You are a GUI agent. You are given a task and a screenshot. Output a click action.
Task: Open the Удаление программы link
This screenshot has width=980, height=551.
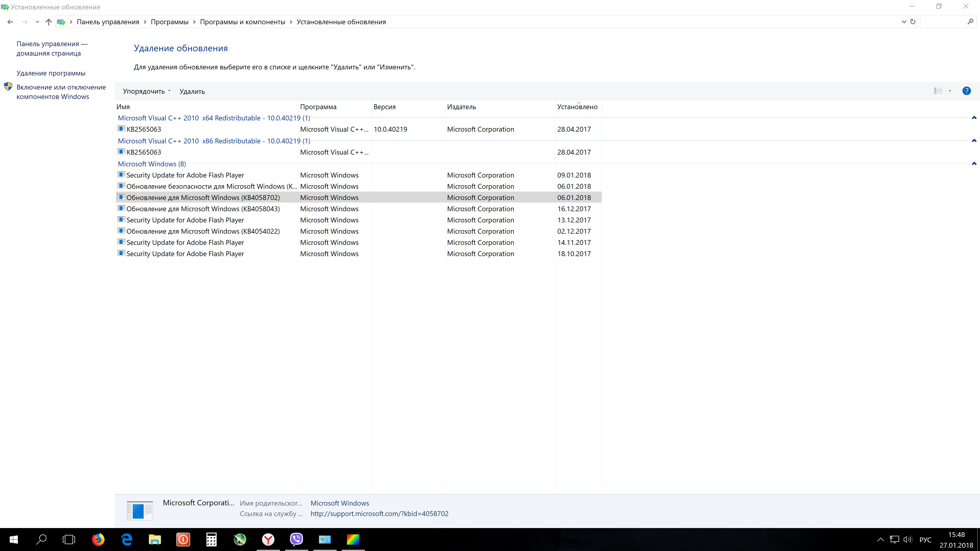point(51,73)
